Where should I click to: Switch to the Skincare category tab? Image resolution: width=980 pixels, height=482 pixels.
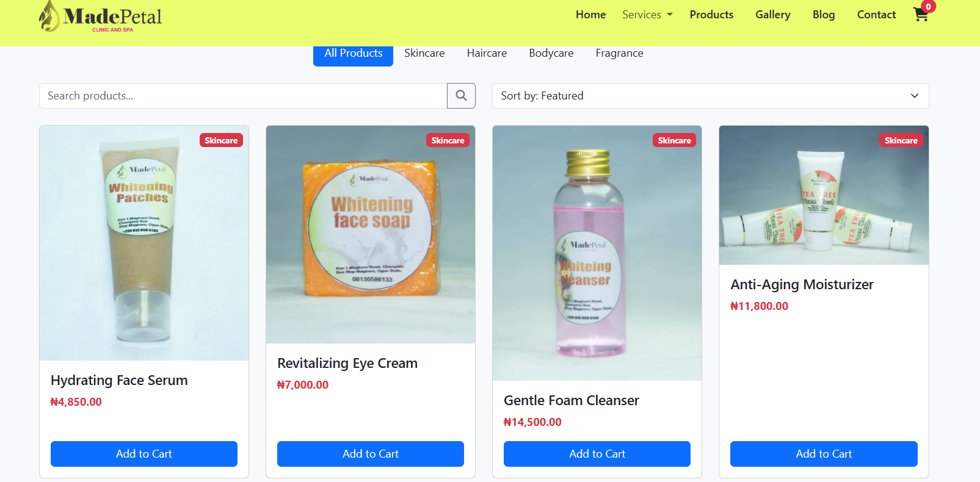click(x=424, y=54)
